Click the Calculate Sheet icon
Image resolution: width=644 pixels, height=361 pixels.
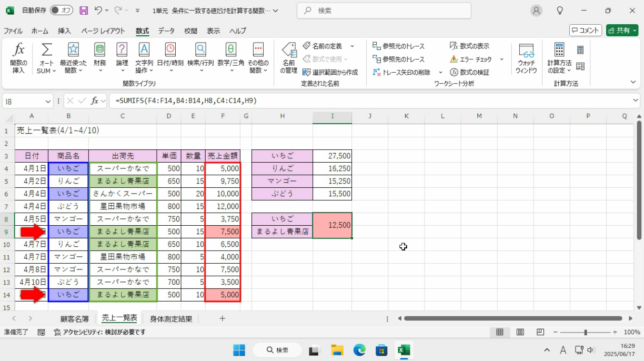580,66
